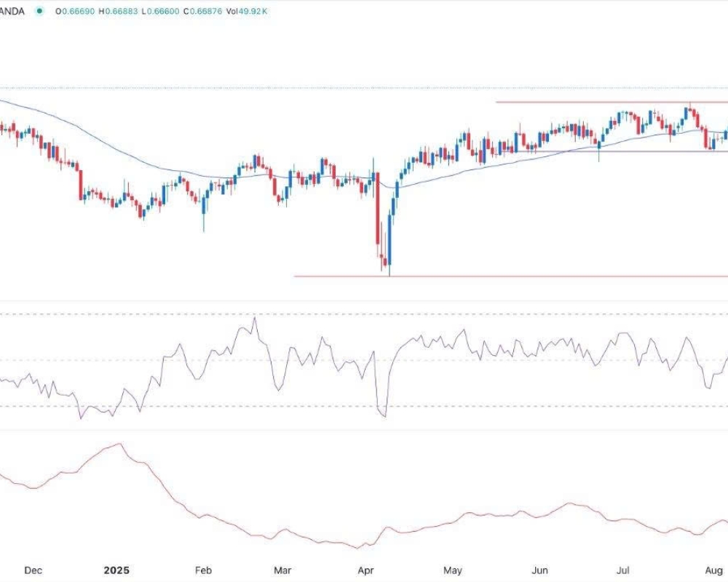
Task: Click the Jun label on time axis
Action: click(x=539, y=570)
